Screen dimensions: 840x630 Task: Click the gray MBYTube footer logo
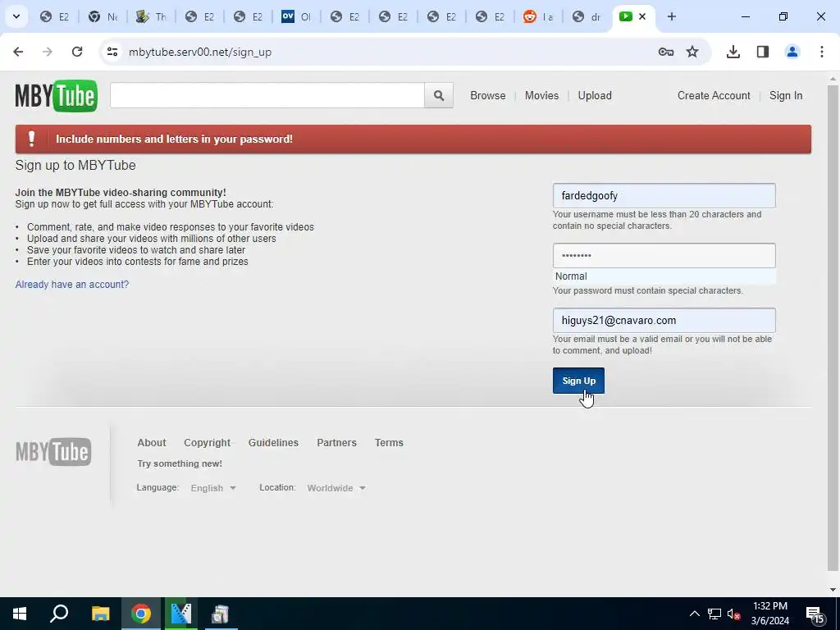point(53,452)
